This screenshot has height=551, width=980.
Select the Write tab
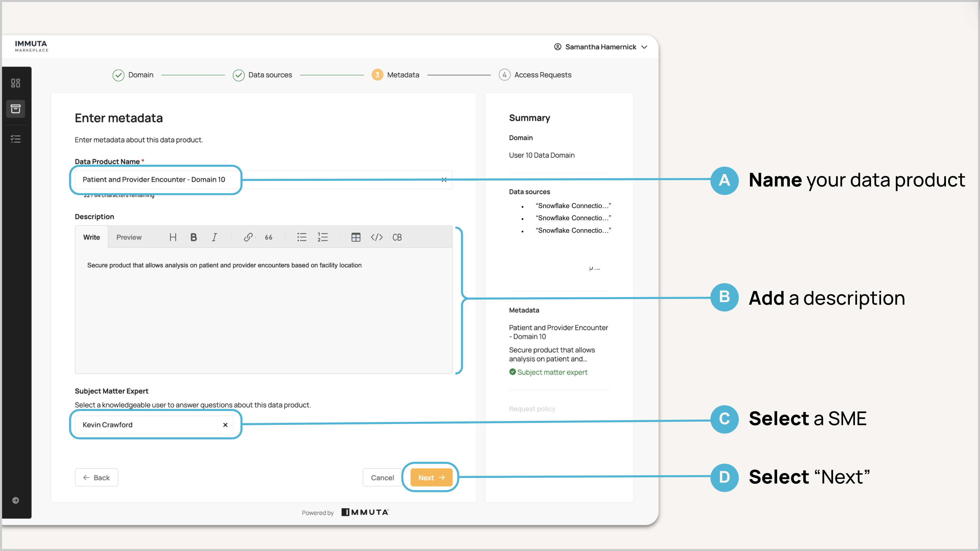pos(91,237)
